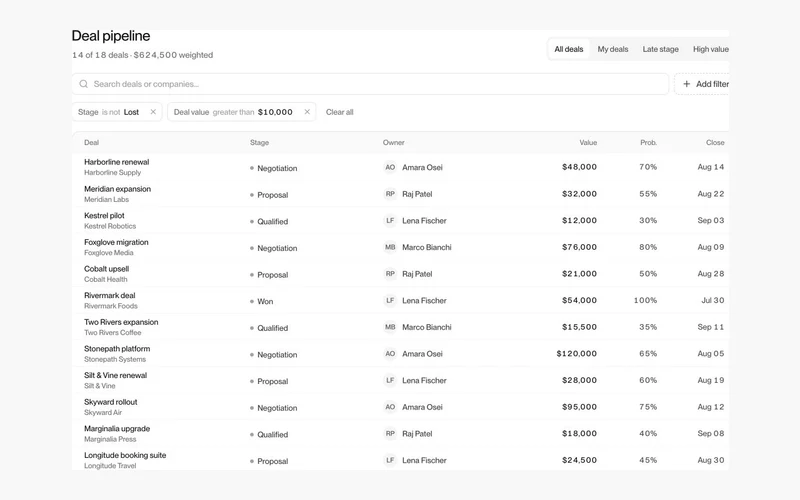Click MB avatar in Foxglove migration row
Image resolution: width=800 pixels, height=500 pixels.
tap(390, 247)
